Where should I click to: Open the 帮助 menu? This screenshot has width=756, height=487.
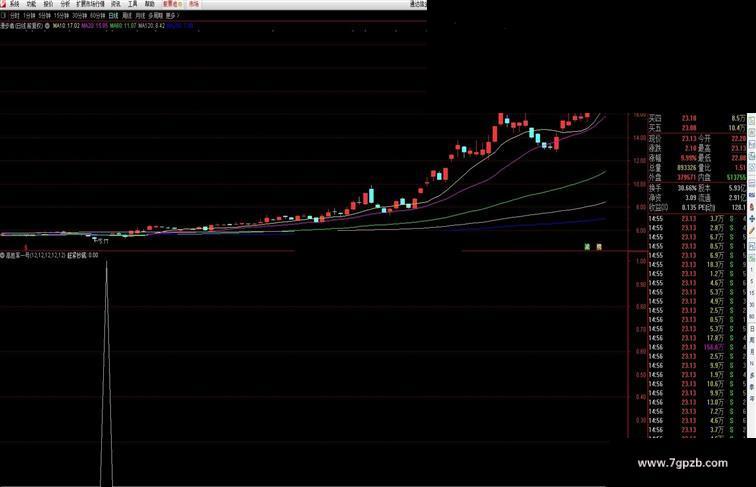149,4
